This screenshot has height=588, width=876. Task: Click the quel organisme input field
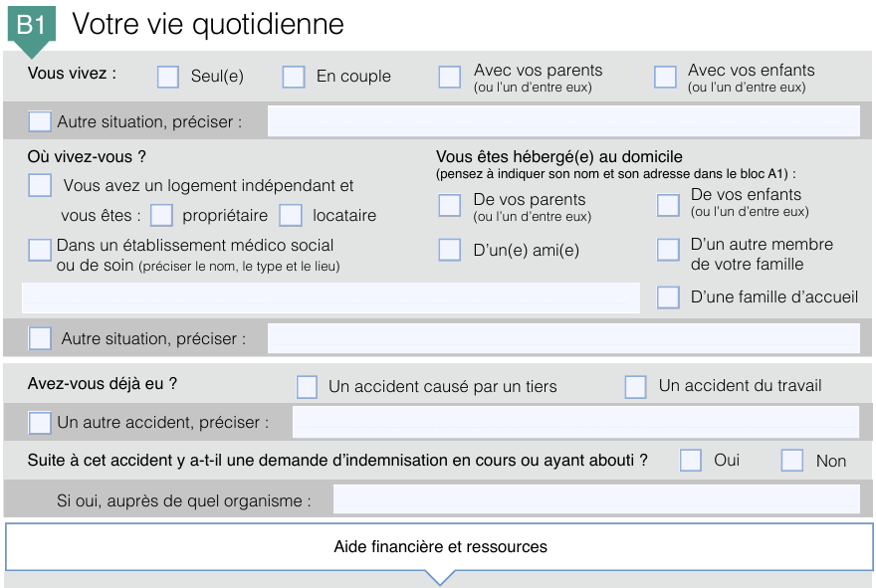(x=596, y=499)
